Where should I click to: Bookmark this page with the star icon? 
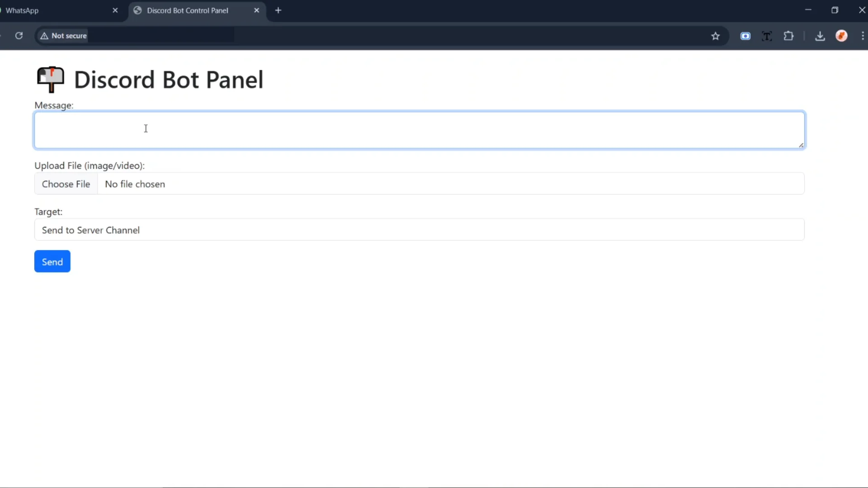click(x=715, y=36)
